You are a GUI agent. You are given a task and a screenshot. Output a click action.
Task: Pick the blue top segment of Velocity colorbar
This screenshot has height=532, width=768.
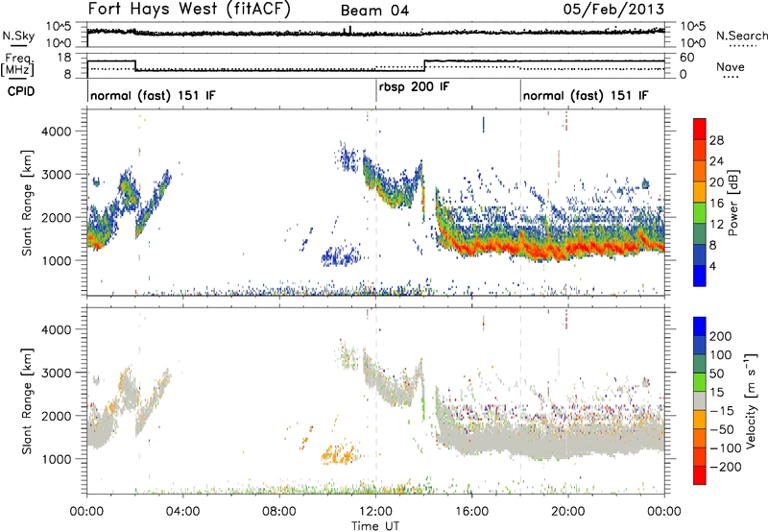[x=700, y=326]
